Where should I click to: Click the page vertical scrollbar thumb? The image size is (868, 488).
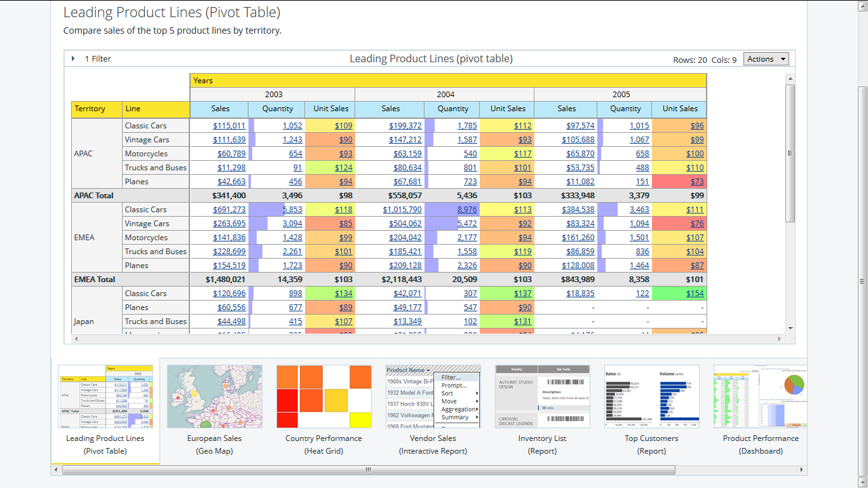point(862,281)
